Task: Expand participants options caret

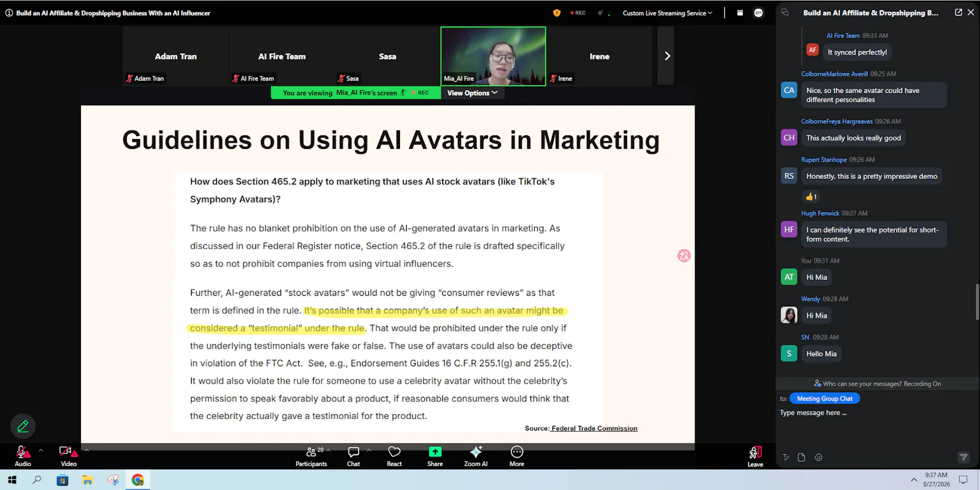Action: tap(328, 450)
